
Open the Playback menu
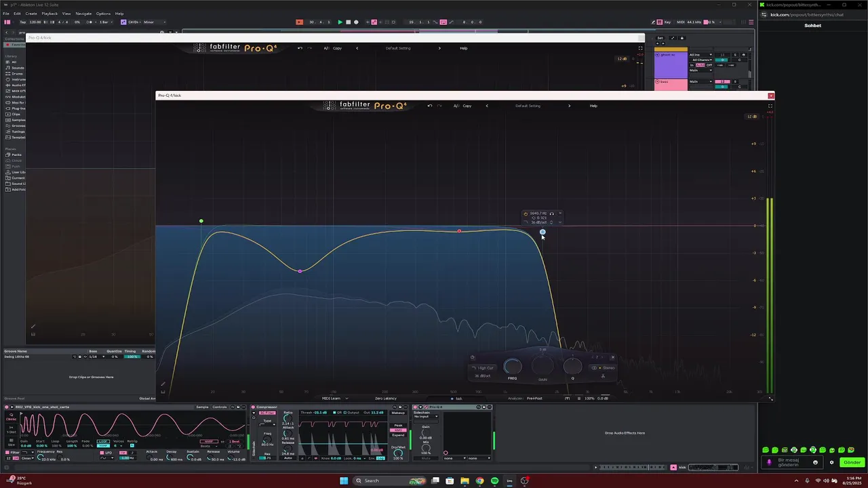[x=50, y=14]
